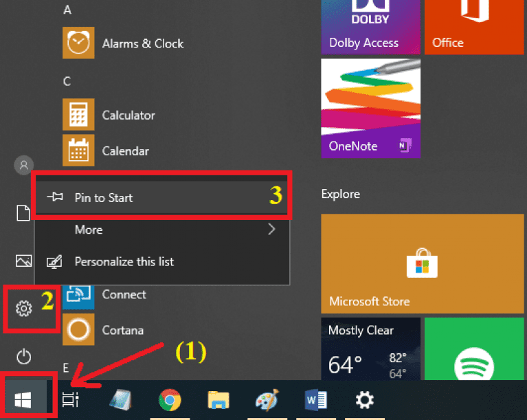
Task: Launch Google Chrome from the taskbar
Action: [170, 399]
